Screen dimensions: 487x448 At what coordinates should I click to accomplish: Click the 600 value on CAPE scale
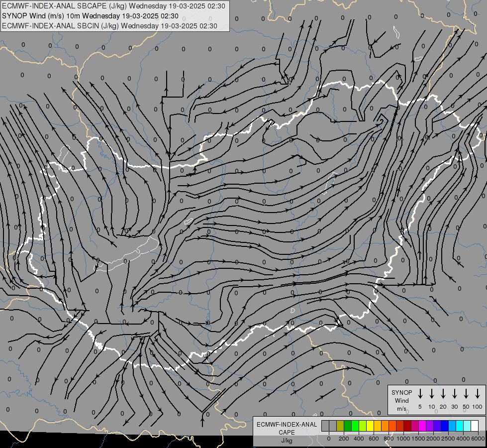point(374,439)
